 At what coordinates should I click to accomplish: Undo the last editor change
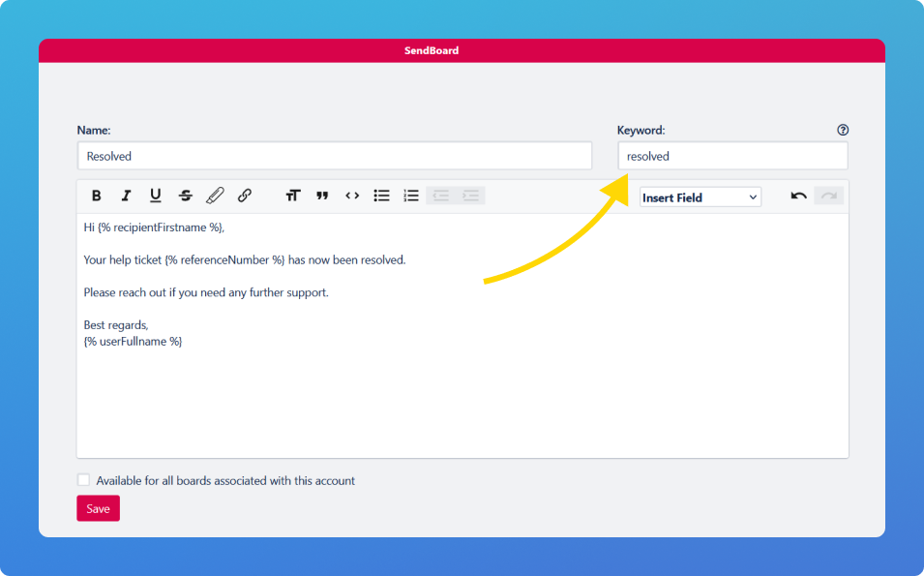[x=797, y=196]
